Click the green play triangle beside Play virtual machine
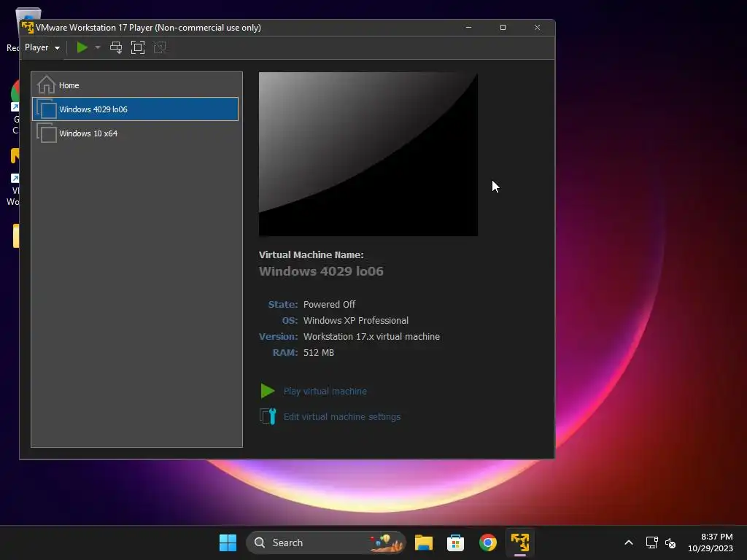Screen dimensions: 747x560 click(267, 391)
